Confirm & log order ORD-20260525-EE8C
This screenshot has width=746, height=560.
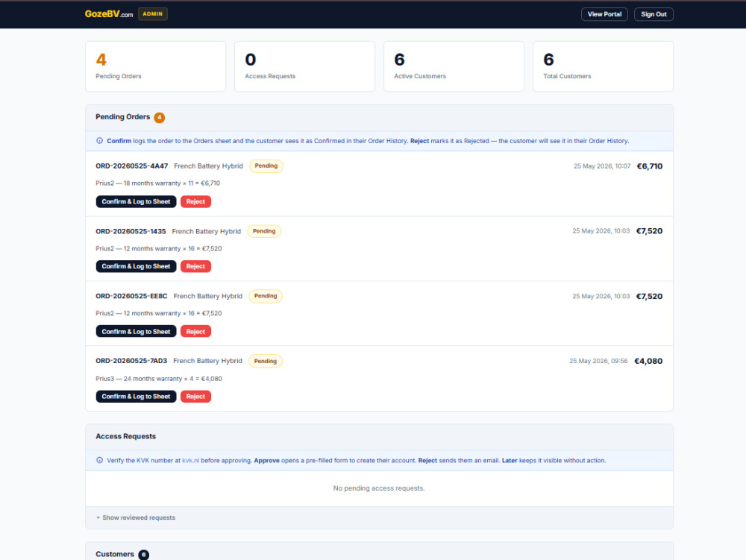click(136, 331)
